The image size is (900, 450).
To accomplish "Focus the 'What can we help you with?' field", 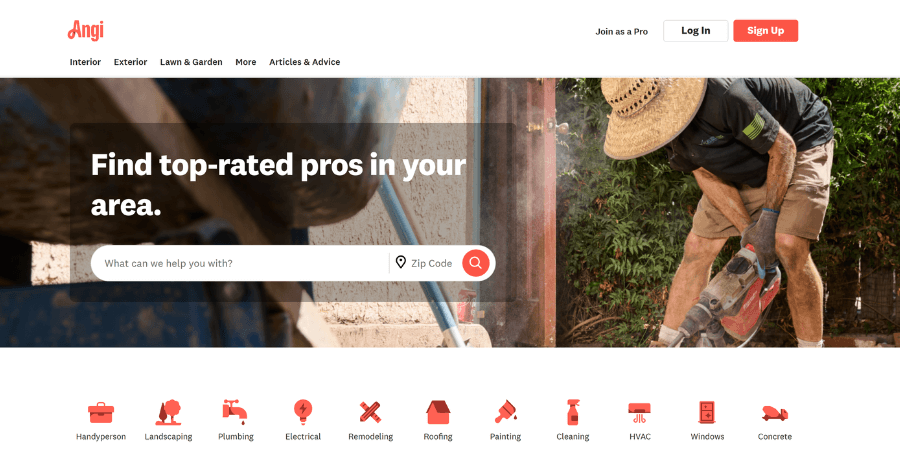I will [x=240, y=263].
